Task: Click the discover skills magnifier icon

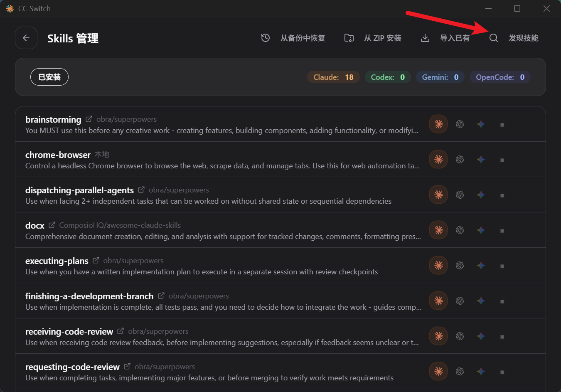Action: [x=493, y=38]
